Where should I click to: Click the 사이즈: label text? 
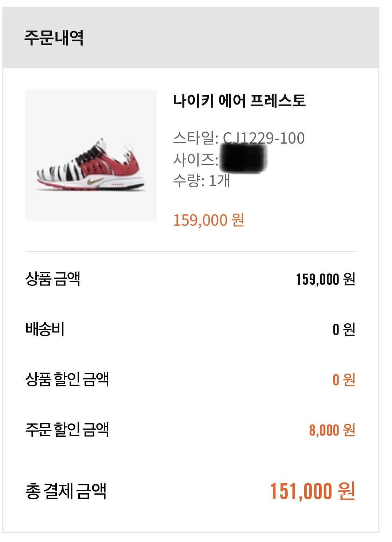point(195,159)
